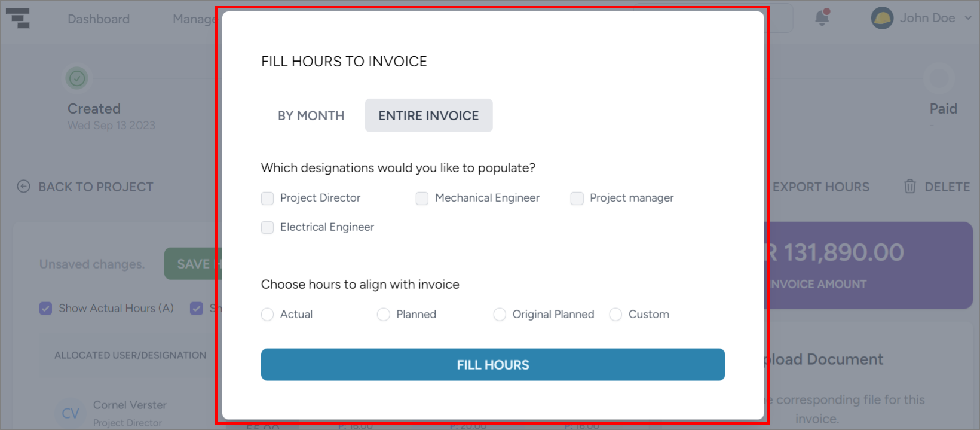The height and width of the screenshot is (430, 980).
Task: Click the grey Paid status circle
Action: (x=938, y=78)
